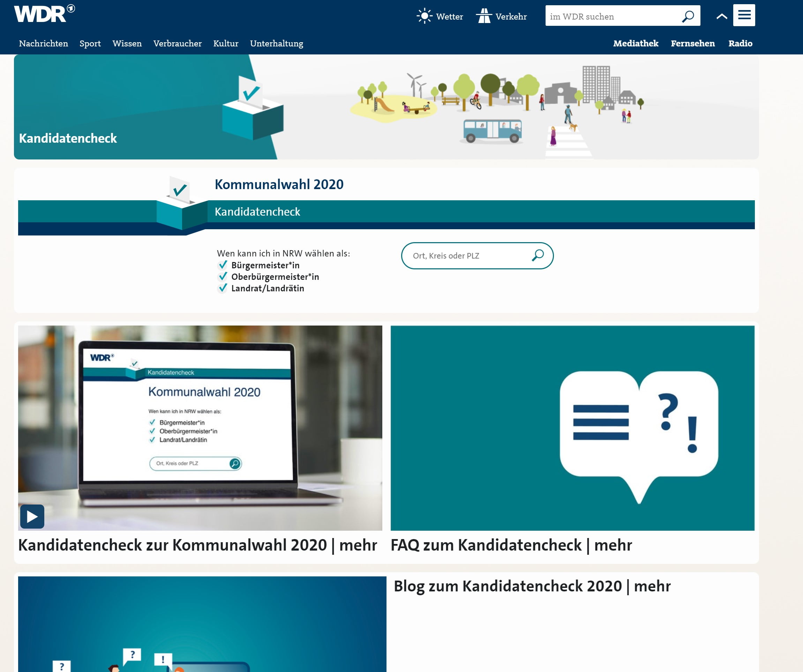Click the Bürgermeister*in checkmark

(223, 265)
